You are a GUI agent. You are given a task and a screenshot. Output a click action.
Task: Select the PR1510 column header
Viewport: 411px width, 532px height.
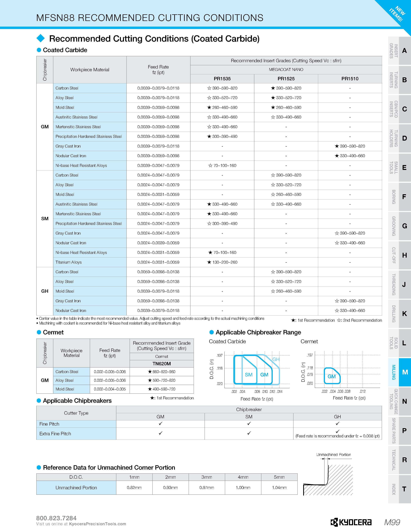[x=350, y=79]
